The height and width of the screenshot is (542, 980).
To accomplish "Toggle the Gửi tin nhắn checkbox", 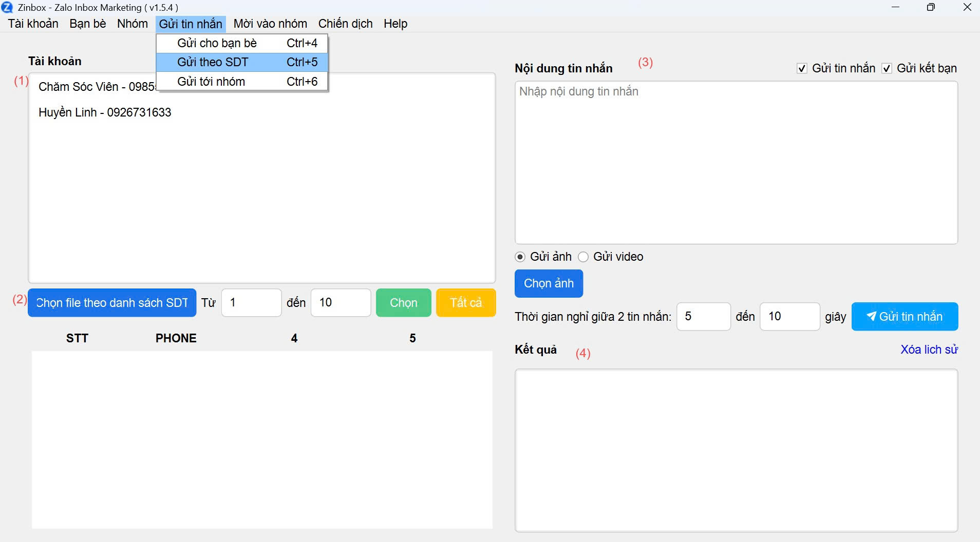I will 802,68.
